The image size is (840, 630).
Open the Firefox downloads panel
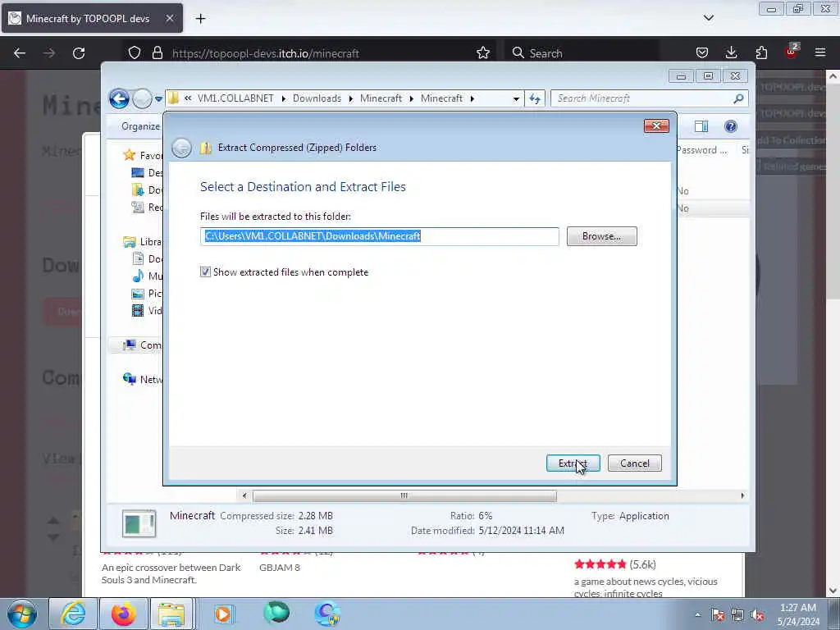tap(731, 53)
